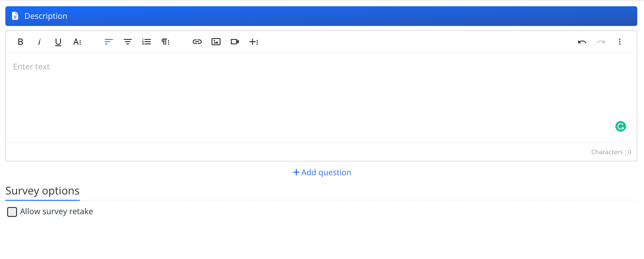Undo the last editor change

pos(582,42)
